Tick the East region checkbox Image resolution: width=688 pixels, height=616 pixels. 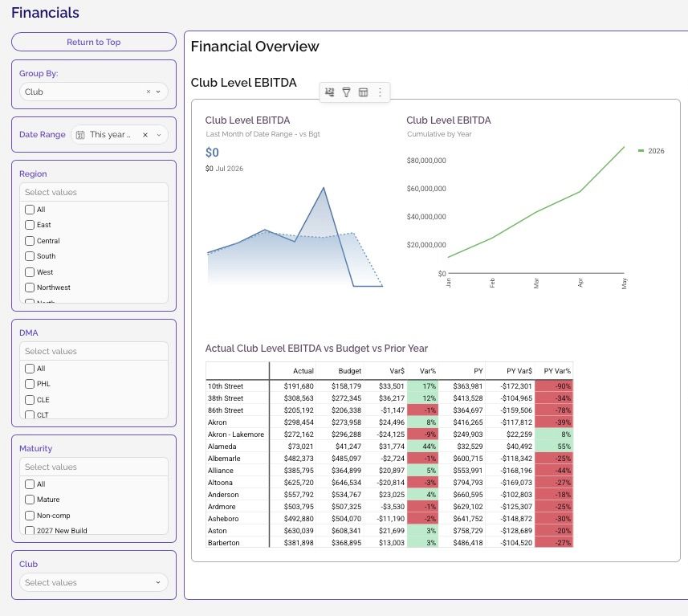(x=30, y=225)
